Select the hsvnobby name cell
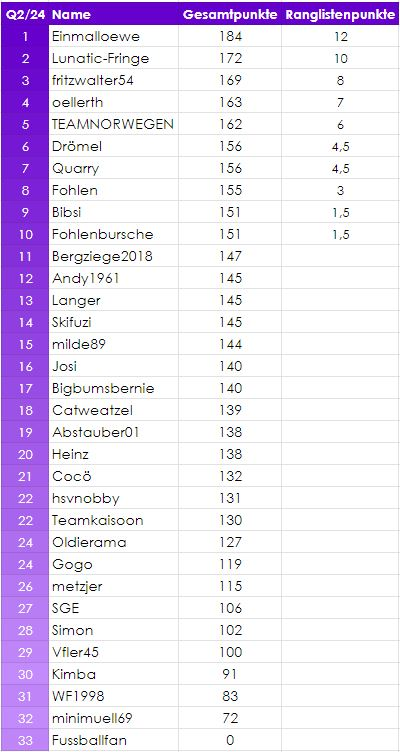Image resolution: width=400 pixels, height=752 pixels. tap(114, 499)
